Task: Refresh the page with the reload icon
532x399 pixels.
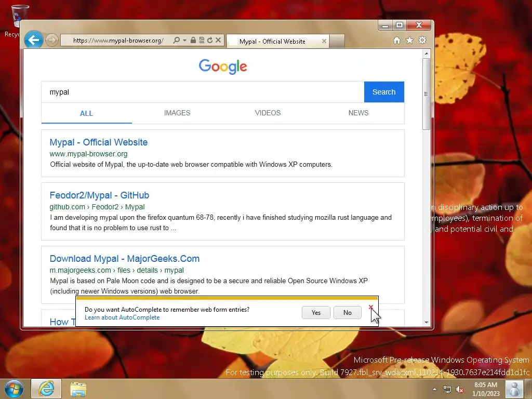Action: [x=210, y=41]
